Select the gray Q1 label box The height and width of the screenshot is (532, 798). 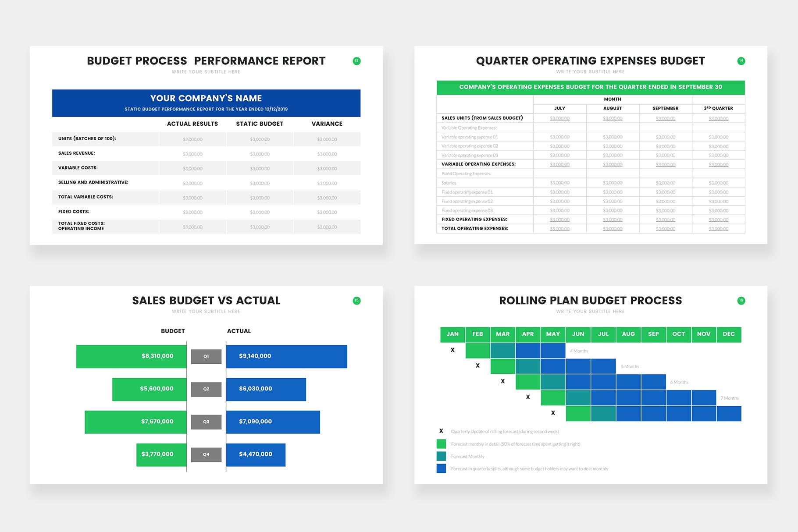pos(206,356)
